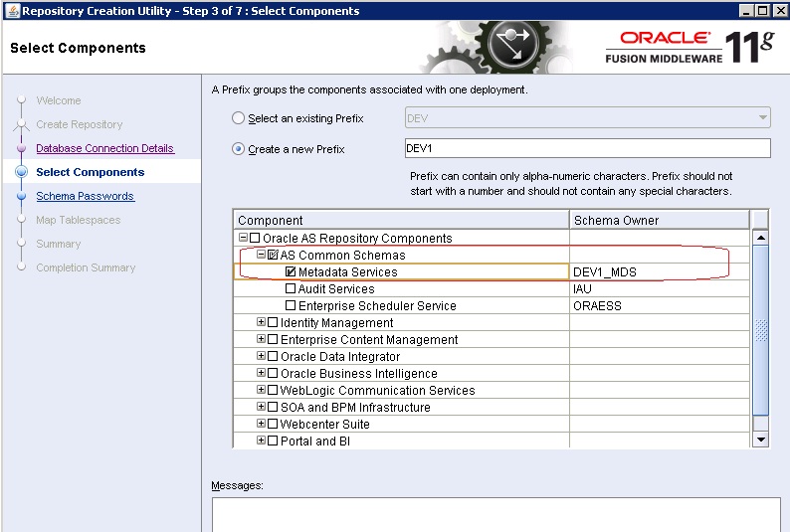Select the 'Create a new Prefix' radio button
The image size is (790, 532).
pyautogui.click(x=238, y=149)
